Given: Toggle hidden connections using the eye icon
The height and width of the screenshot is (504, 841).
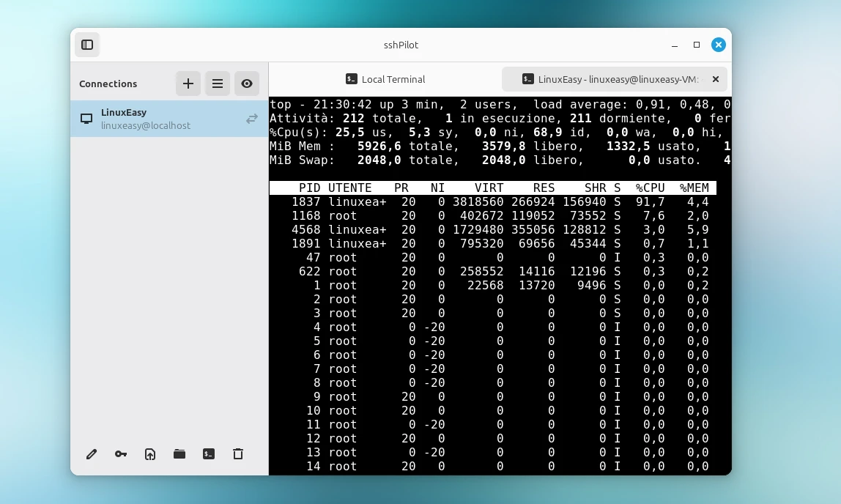Looking at the screenshot, I should coord(247,84).
